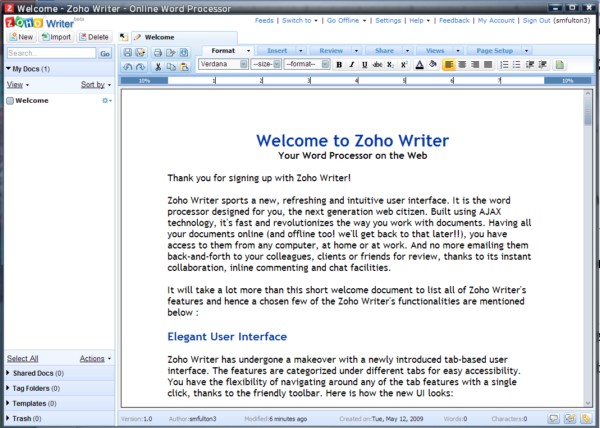Insert a numbered list
The image size is (600, 428).
[x=504, y=65]
